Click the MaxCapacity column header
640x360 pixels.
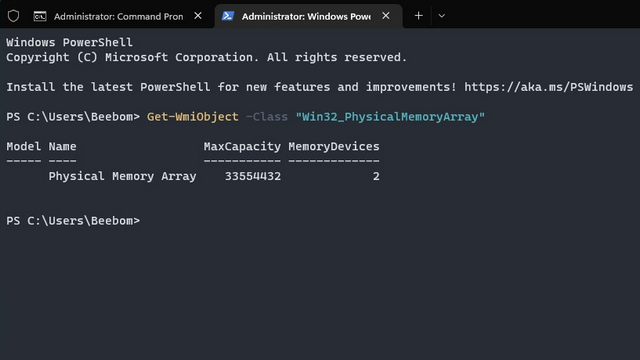tap(242, 147)
